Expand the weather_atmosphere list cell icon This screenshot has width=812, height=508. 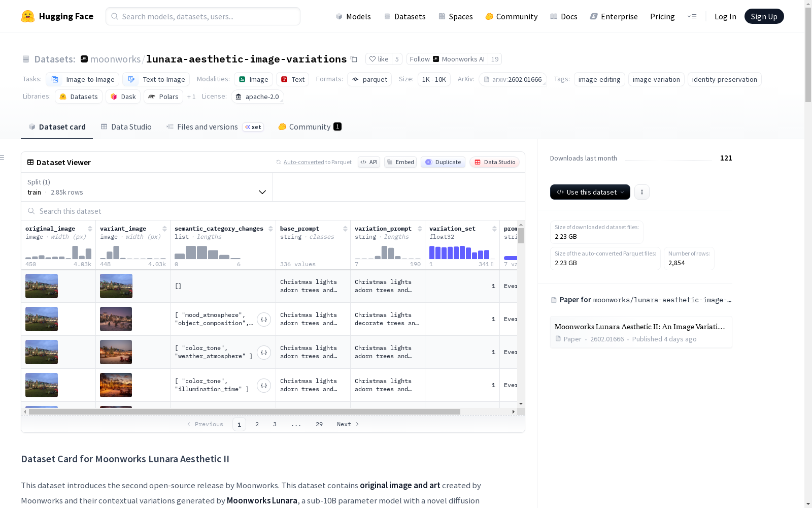click(264, 353)
